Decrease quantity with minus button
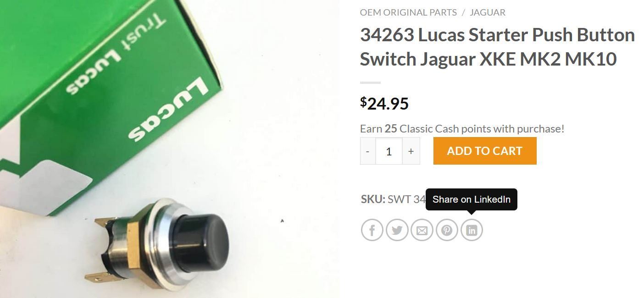644x298 pixels. click(368, 151)
